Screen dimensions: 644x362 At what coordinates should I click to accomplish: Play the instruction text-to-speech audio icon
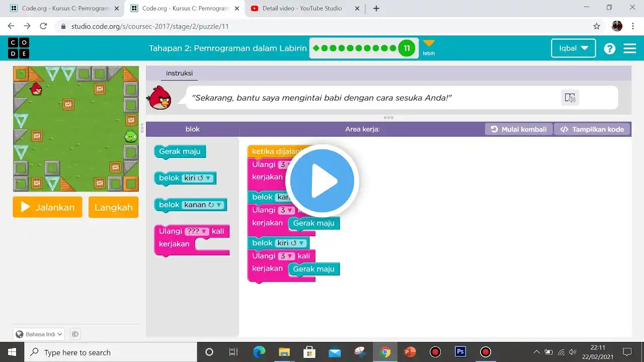tap(570, 98)
